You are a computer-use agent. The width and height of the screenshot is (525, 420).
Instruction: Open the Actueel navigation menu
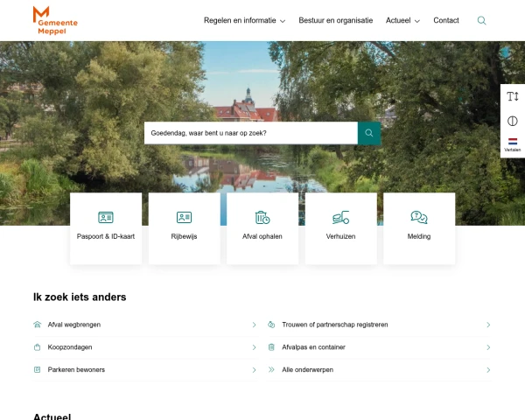398,20
